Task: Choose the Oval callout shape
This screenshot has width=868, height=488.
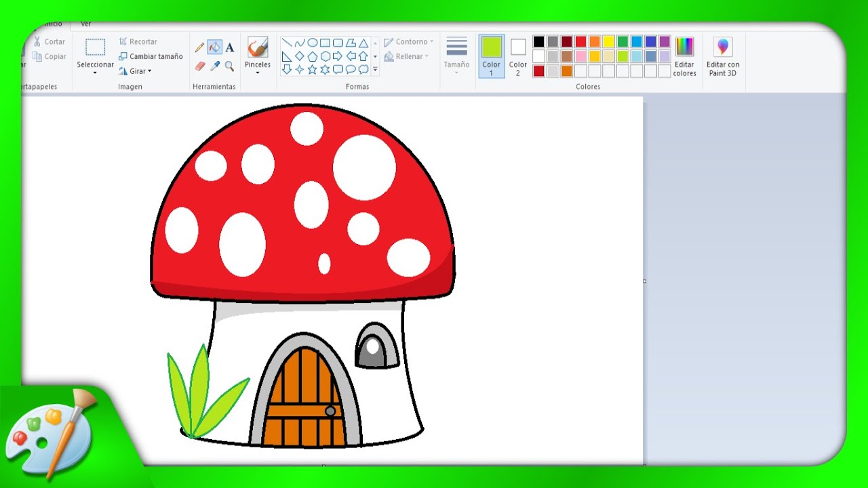Action: [x=351, y=69]
